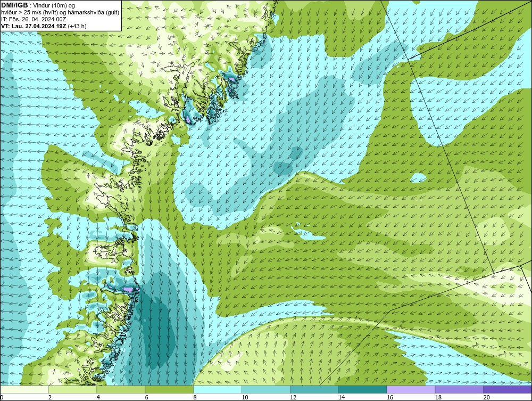The height and width of the screenshot is (401, 532).
Task: Select the 14–16 m/s dark teal legend swatch
Action: (x=362, y=389)
